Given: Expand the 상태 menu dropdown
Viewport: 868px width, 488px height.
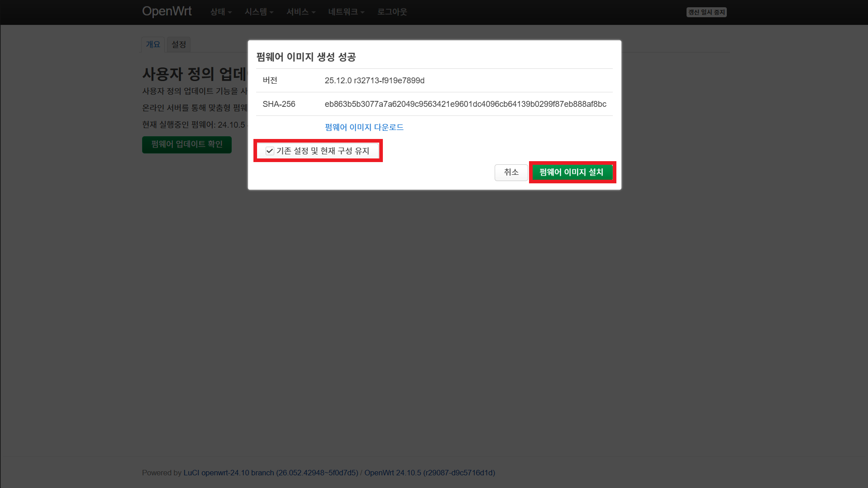Looking at the screenshot, I should (221, 12).
